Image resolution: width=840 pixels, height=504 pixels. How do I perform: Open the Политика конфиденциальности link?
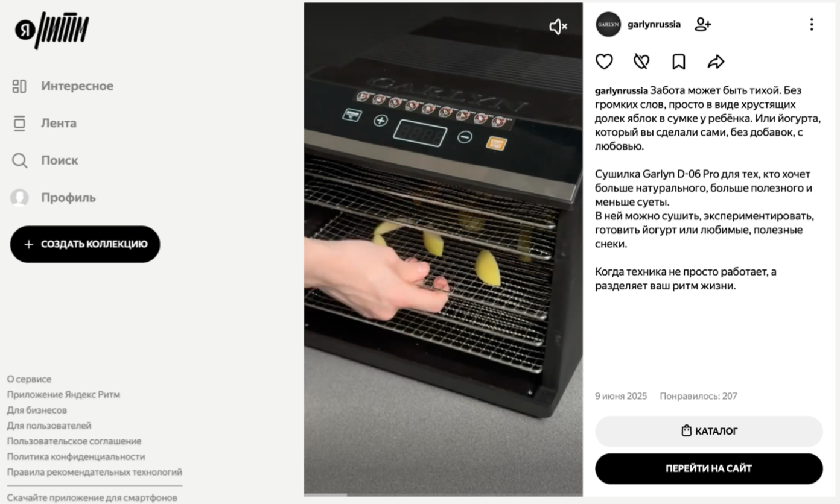click(76, 457)
